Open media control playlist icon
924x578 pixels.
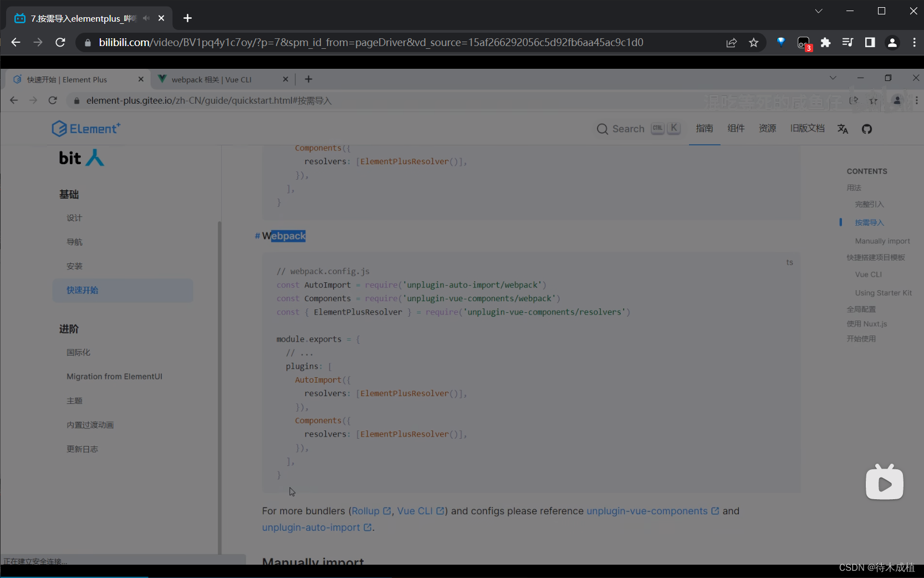848,42
